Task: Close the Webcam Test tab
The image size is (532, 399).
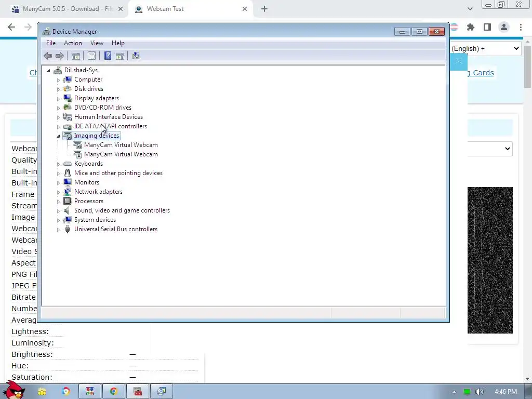Action: coord(245,9)
